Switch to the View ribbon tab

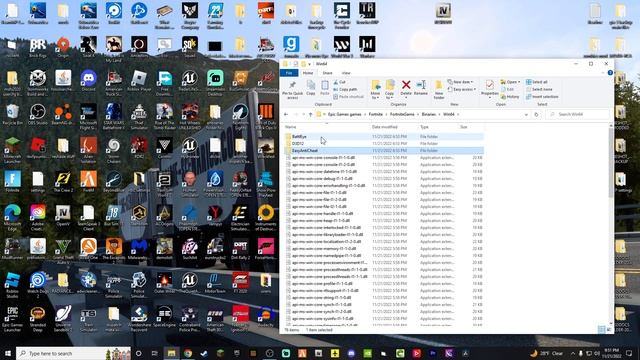[x=346, y=73]
